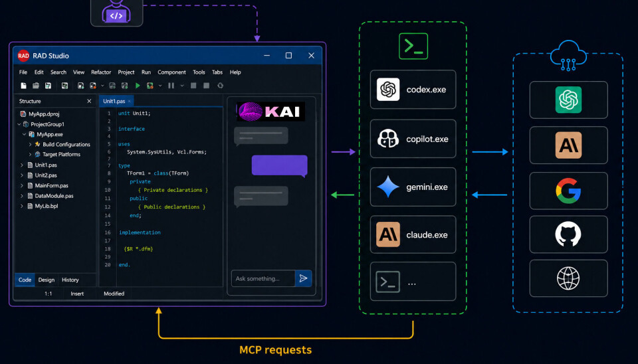Open the Component menu

(171, 72)
